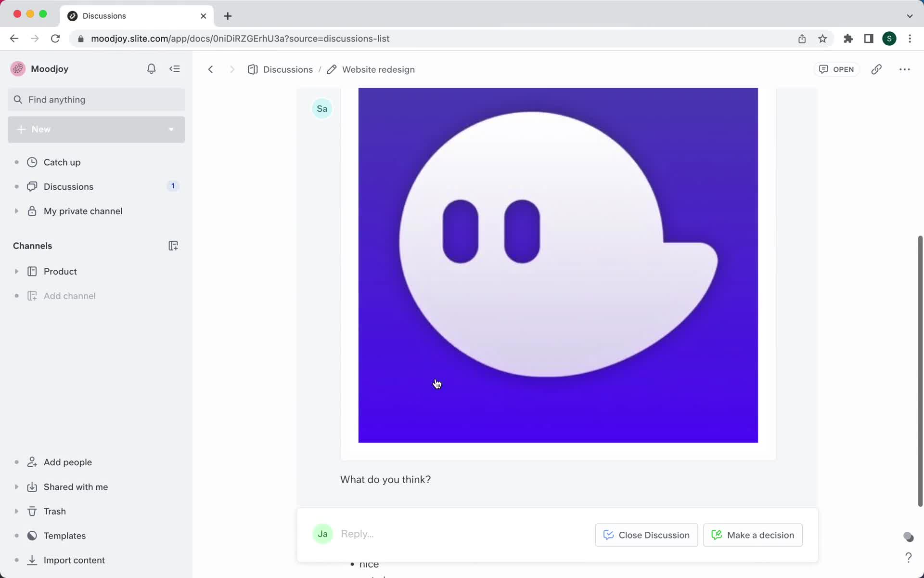Click the Product channel icon

pyautogui.click(x=32, y=271)
